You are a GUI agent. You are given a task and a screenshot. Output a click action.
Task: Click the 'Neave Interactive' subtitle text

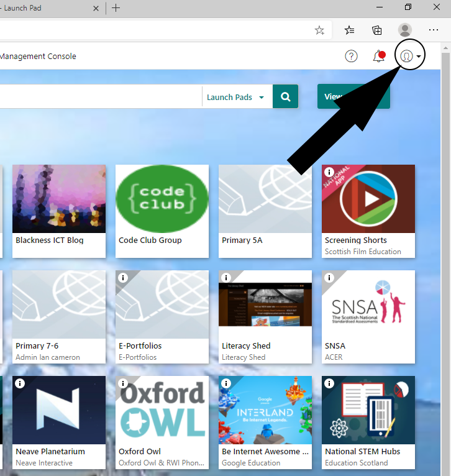[x=44, y=463]
